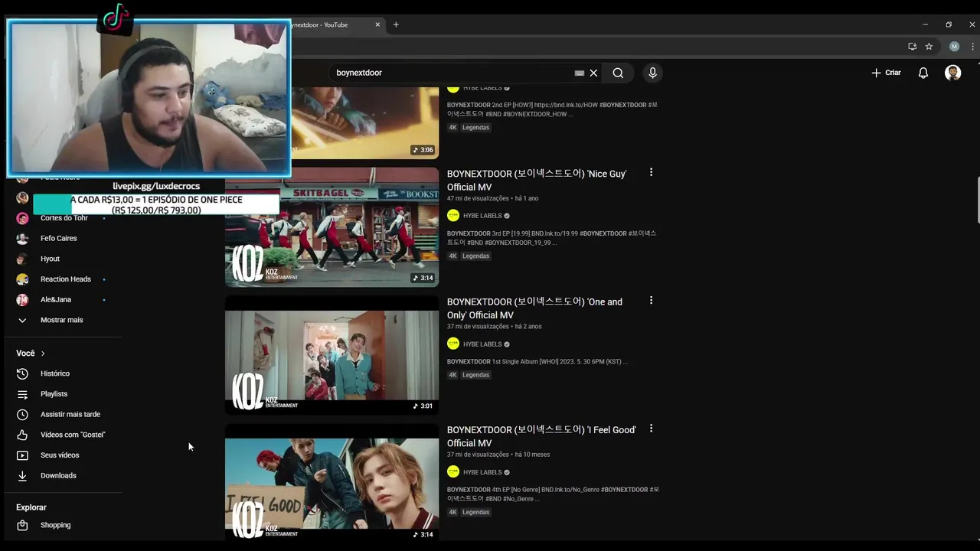Bookmark this page with the star icon
Image resolution: width=980 pixels, height=551 pixels.
929,47
